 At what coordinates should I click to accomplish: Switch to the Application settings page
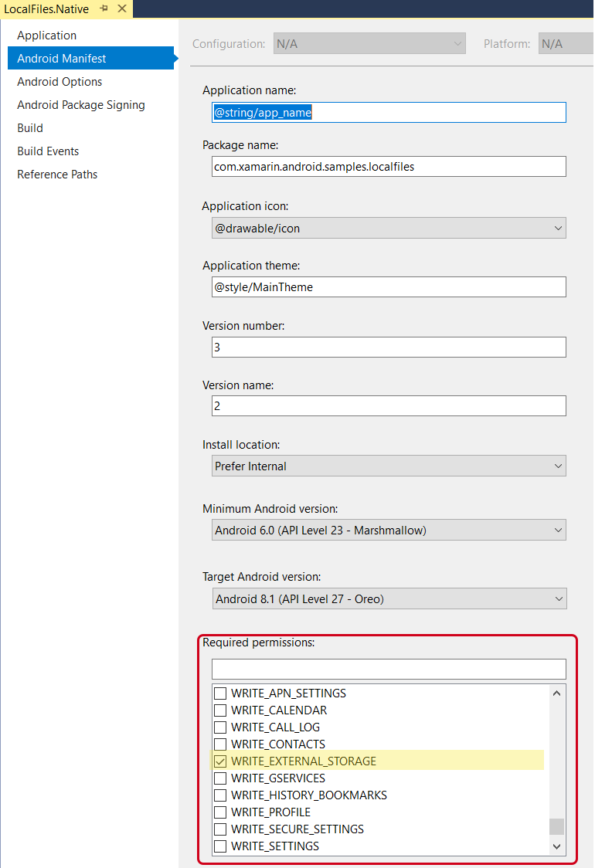tap(46, 35)
